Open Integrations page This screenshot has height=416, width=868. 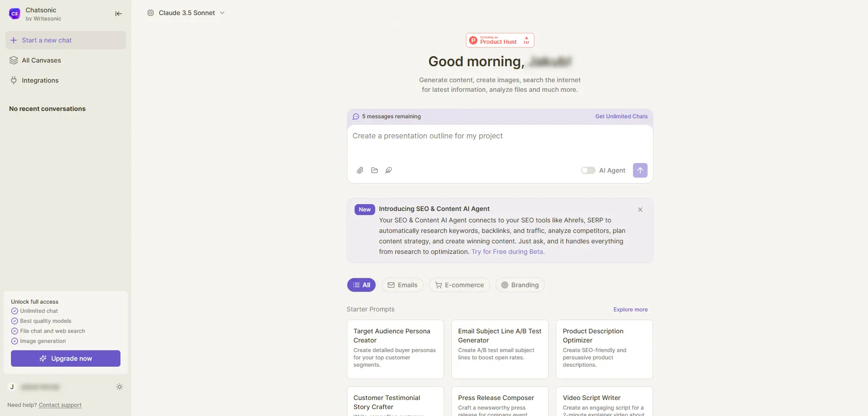pos(66,80)
